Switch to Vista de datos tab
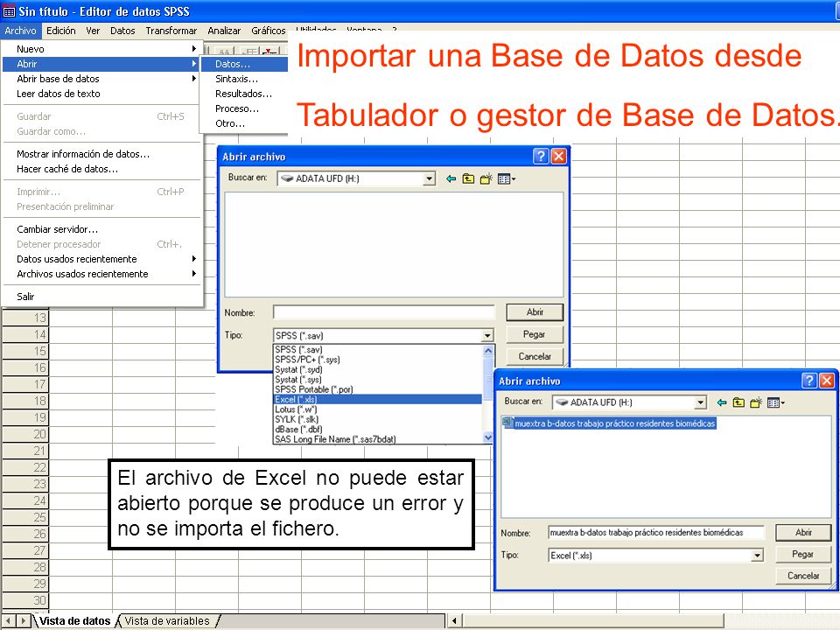The width and height of the screenshot is (840, 630). click(x=74, y=621)
